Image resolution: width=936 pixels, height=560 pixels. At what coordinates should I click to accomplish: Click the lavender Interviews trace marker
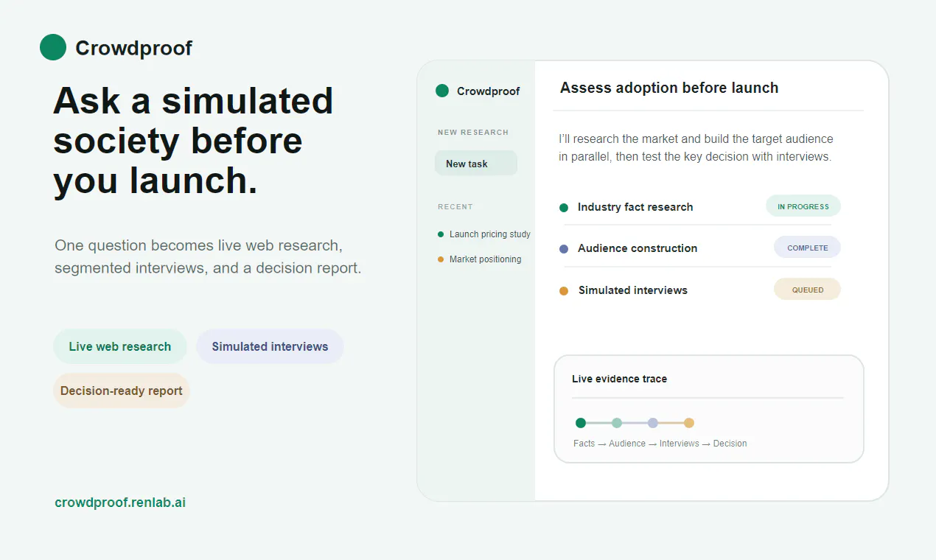click(653, 423)
